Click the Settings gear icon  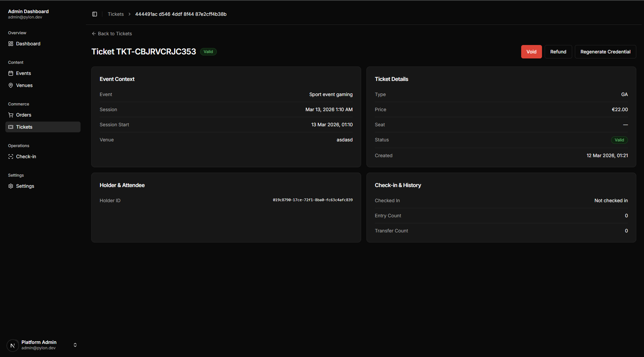click(x=11, y=186)
